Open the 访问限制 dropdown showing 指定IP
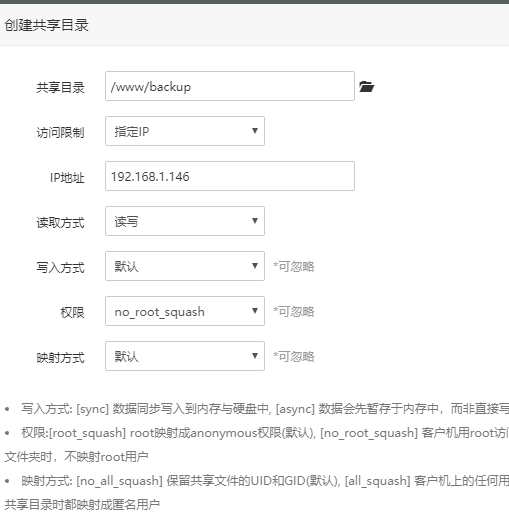The width and height of the screenshot is (509, 518). 185,131
